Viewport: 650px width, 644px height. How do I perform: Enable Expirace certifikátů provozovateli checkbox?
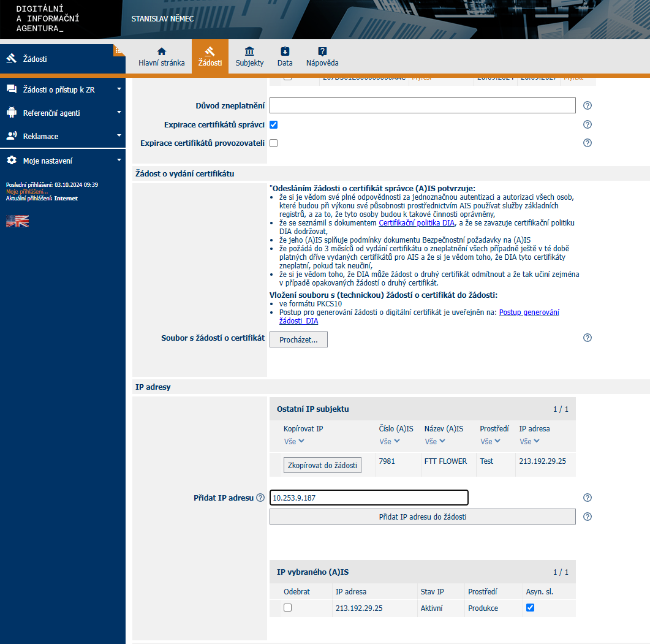[x=274, y=143]
